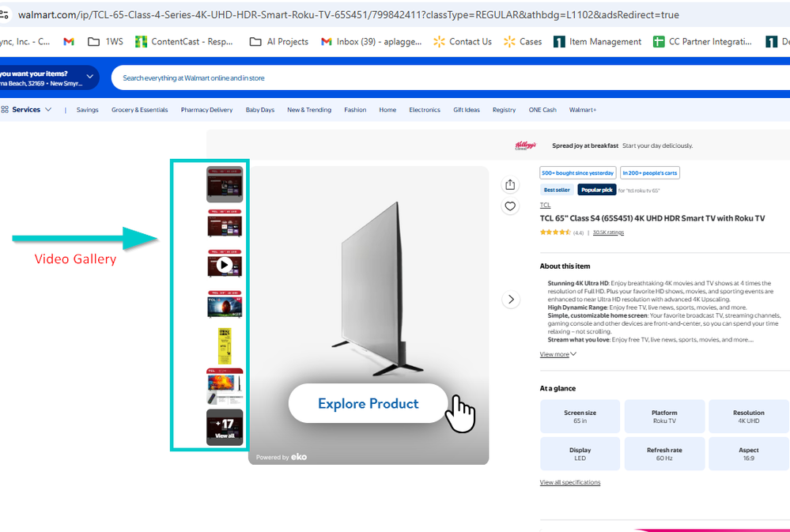Expand the View more description link
This screenshot has width=790, height=532.
[x=558, y=354]
